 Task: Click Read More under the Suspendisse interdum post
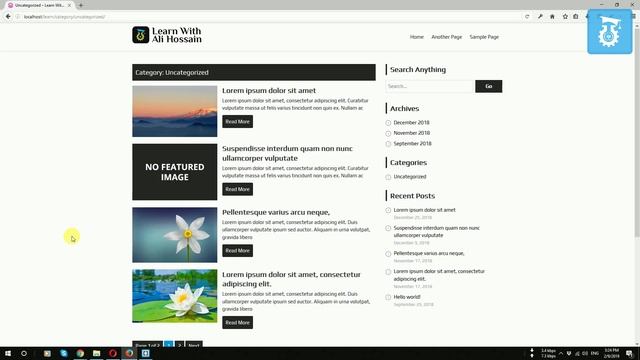pos(238,189)
